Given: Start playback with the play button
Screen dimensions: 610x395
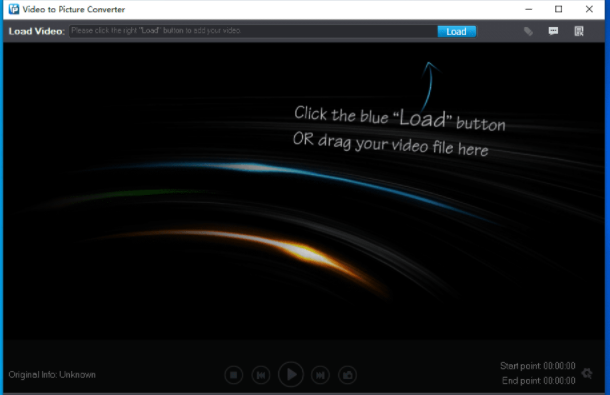Looking at the screenshot, I should (x=291, y=374).
